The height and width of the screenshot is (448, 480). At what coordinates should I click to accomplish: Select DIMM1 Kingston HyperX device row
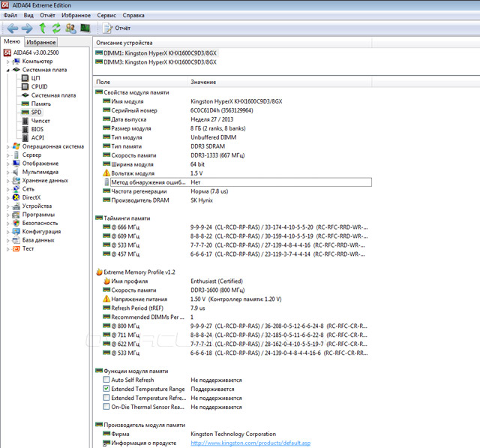pos(157,53)
